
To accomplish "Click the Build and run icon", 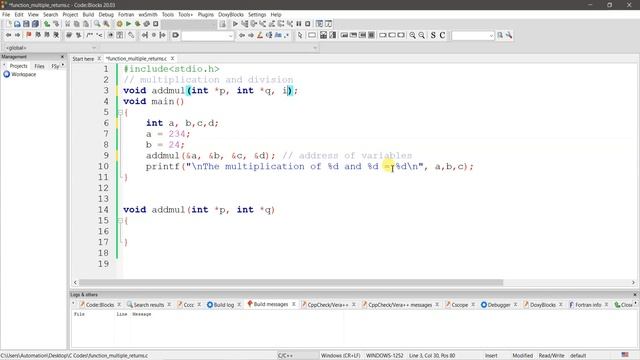I will [138, 24].
